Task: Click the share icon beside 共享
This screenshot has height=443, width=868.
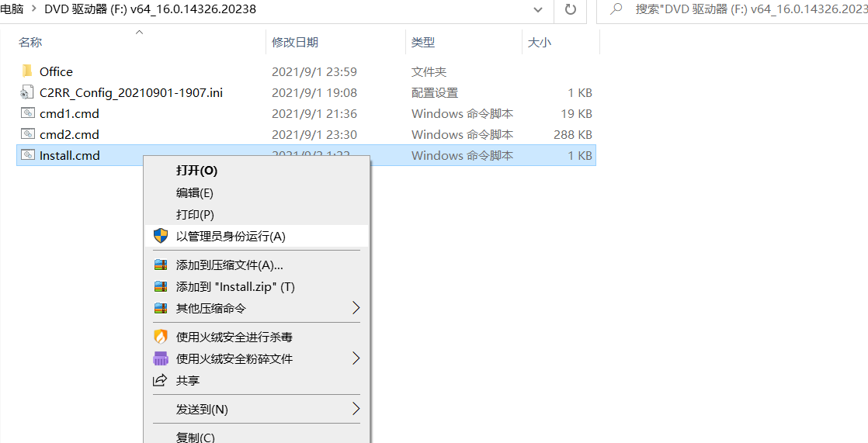Action: 161,380
